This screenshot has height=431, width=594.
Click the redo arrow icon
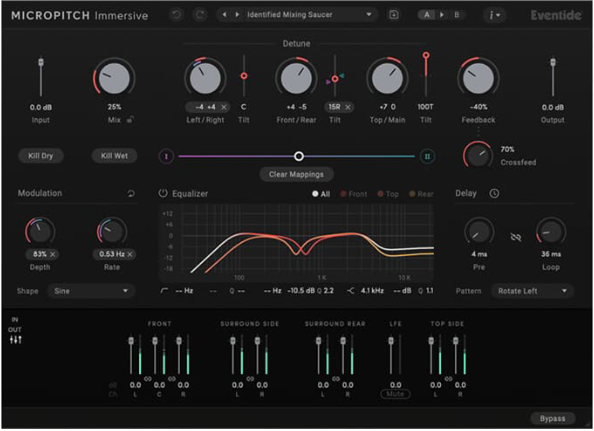pos(200,15)
